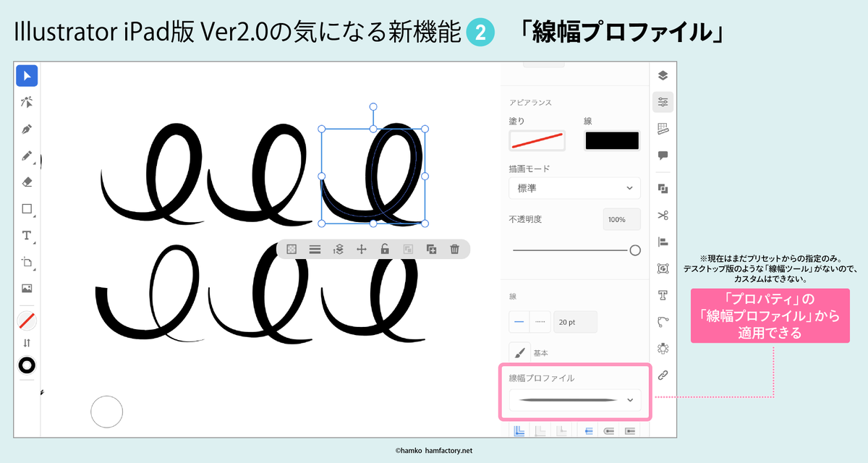Image resolution: width=868 pixels, height=463 pixels.
Task: Tap the 20 pt stroke weight field
Action: click(x=576, y=321)
